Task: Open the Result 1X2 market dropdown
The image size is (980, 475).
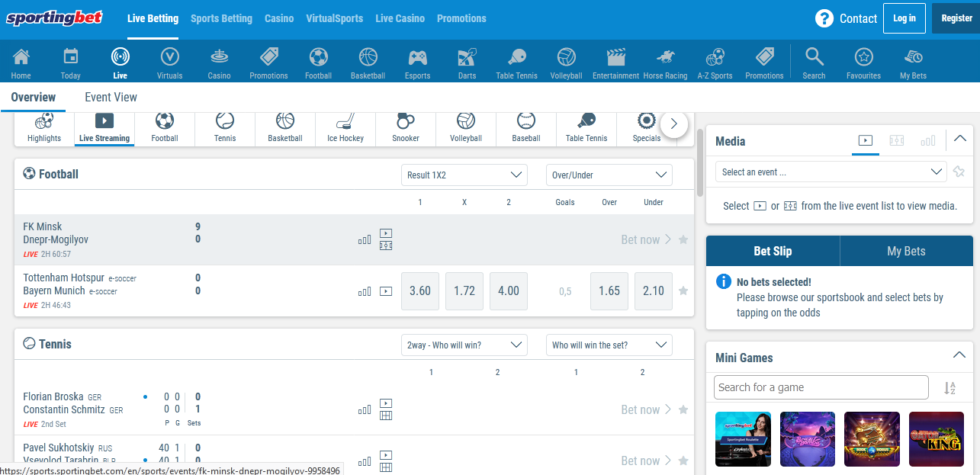Action: (464, 175)
